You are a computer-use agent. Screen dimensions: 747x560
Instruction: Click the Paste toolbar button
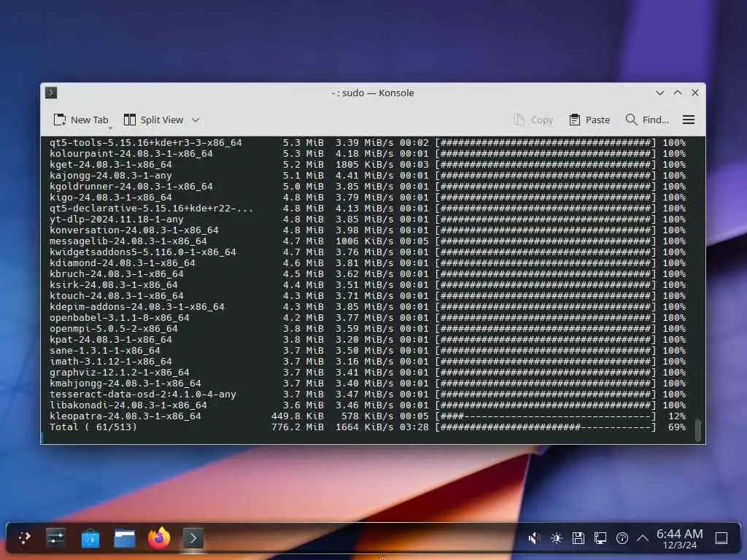pos(589,120)
